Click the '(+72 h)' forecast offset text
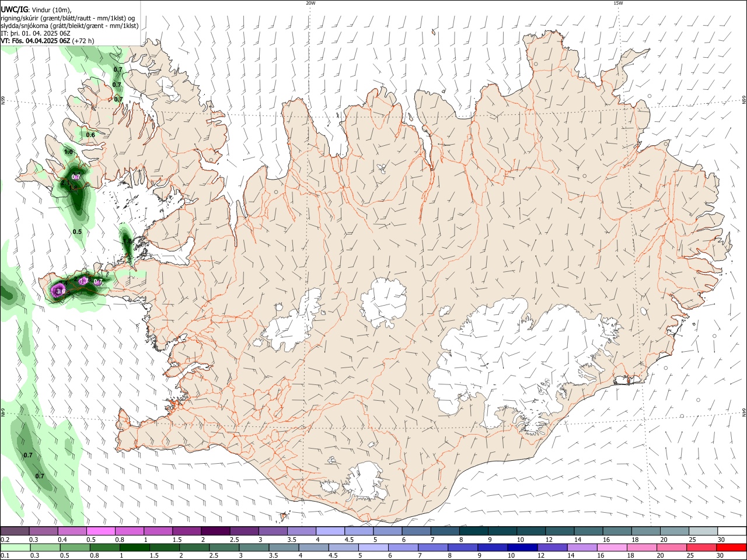The width and height of the screenshot is (747, 560). pos(83,41)
